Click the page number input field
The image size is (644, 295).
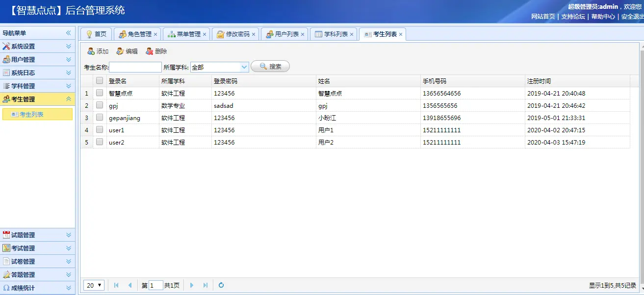(156, 285)
